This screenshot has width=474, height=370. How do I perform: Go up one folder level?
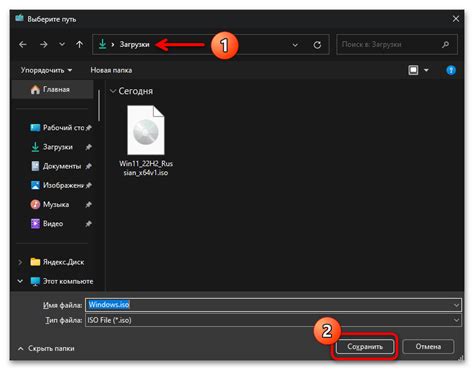(79, 44)
